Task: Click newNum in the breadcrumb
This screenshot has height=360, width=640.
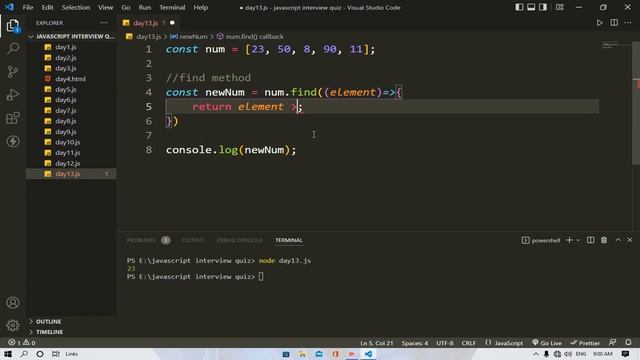Action: [x=189, y=36]
